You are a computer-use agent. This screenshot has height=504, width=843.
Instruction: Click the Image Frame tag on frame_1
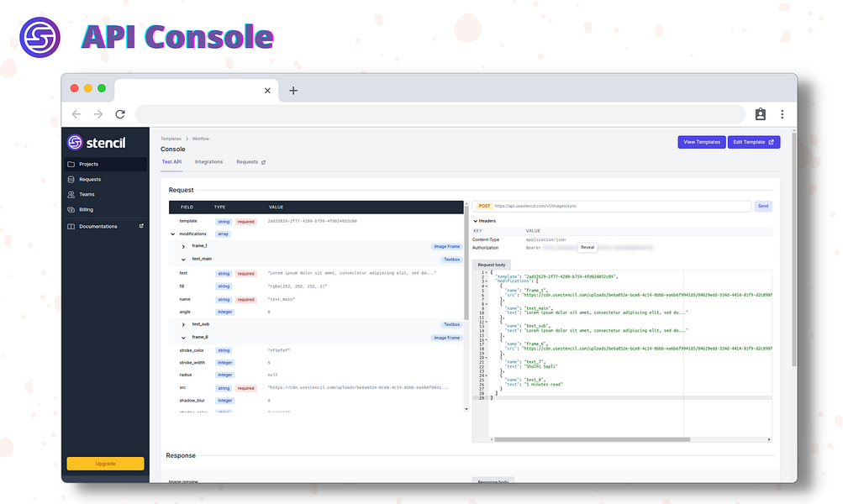[x=447, y=247]
